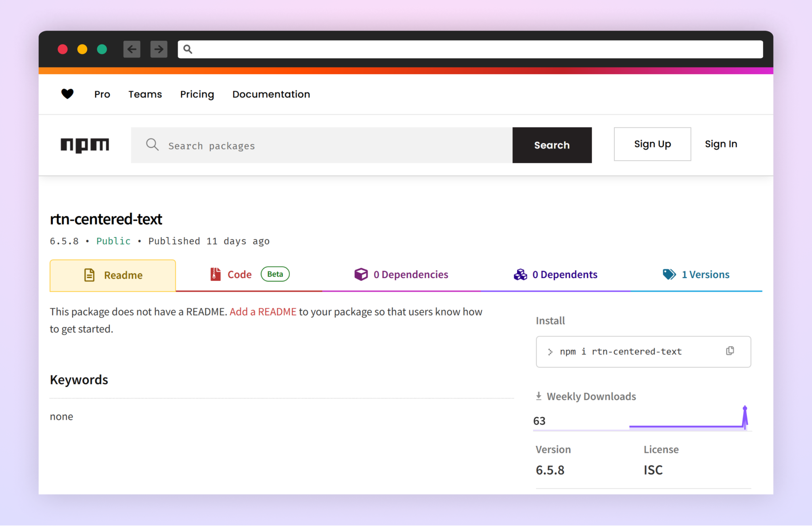The image size is (812, 527).
Task: Copy the install command with the copy icon
Action: 730,351
